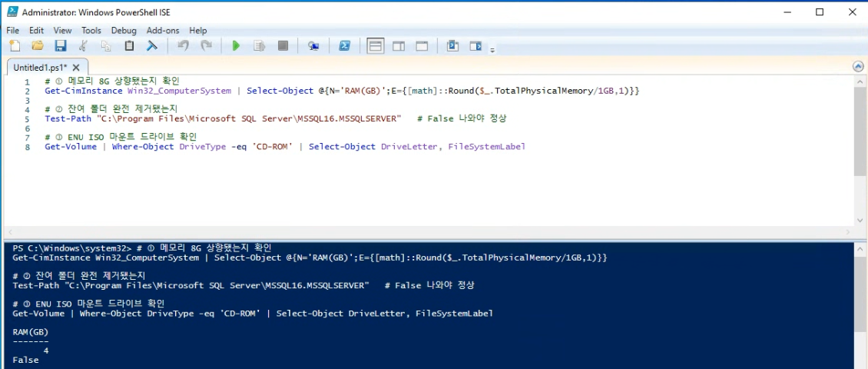The height and width of the screenshot is (369, 868).
Task: Create a new script with the New icon
Action: pyautogui.click(x=15, y=46)
